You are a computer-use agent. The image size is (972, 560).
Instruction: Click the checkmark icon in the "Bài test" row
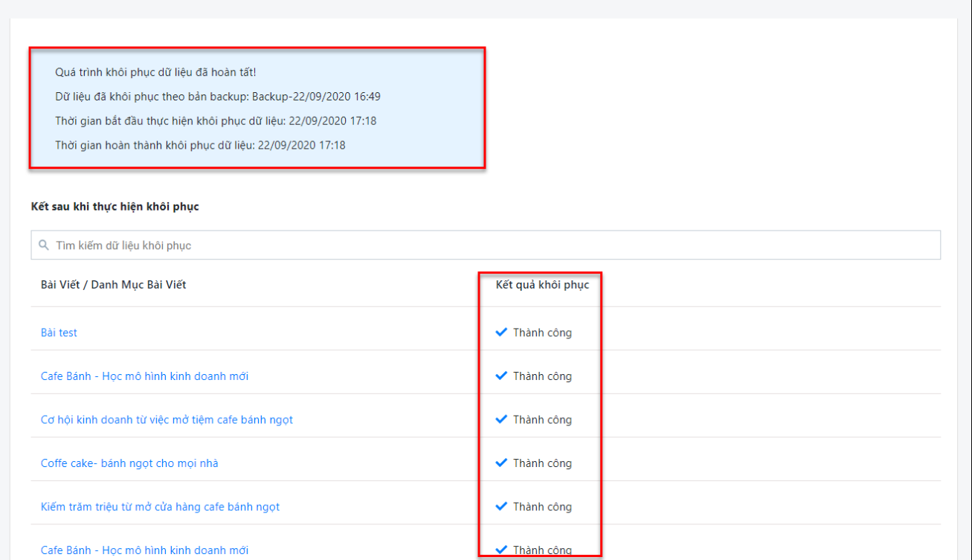click(x=501, y=332)
